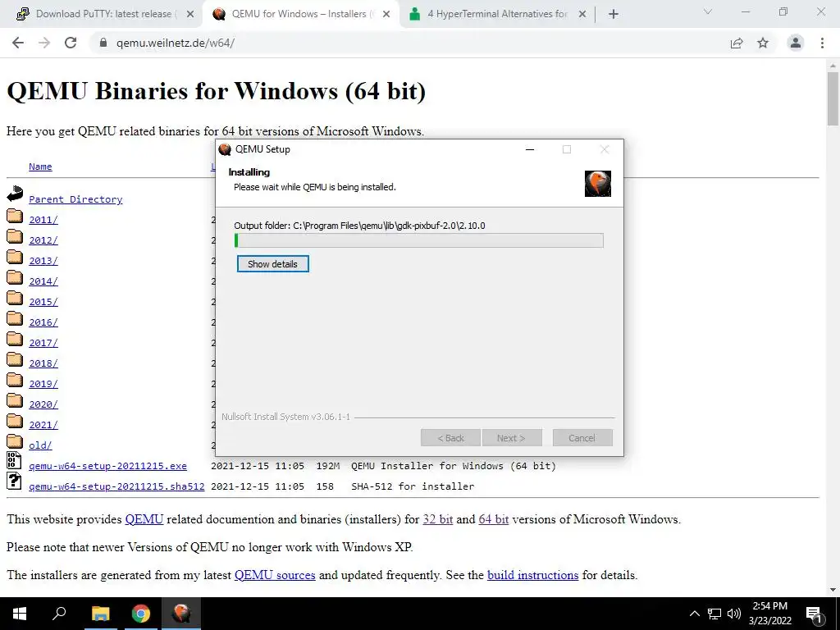Screen dimensions: 840x630
Task: Open the old/ folder link
Action: [40, 445]
